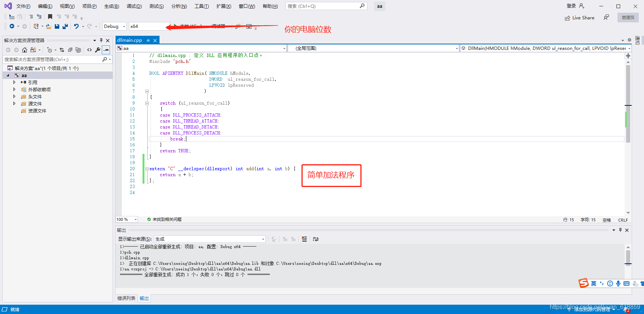Click the switch views icon in Solution Explorer
The width and height of the screenshot is (644, 314).
coord(33,50)
